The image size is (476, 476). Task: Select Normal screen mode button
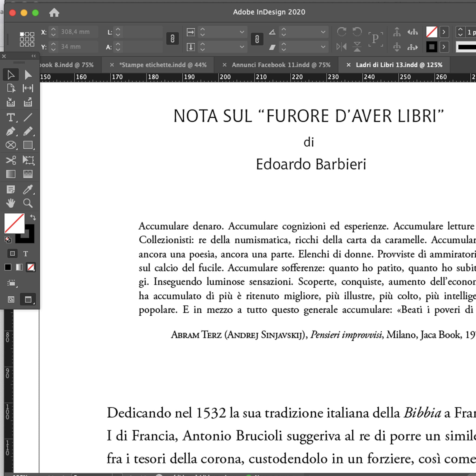(x=11, y=300)
